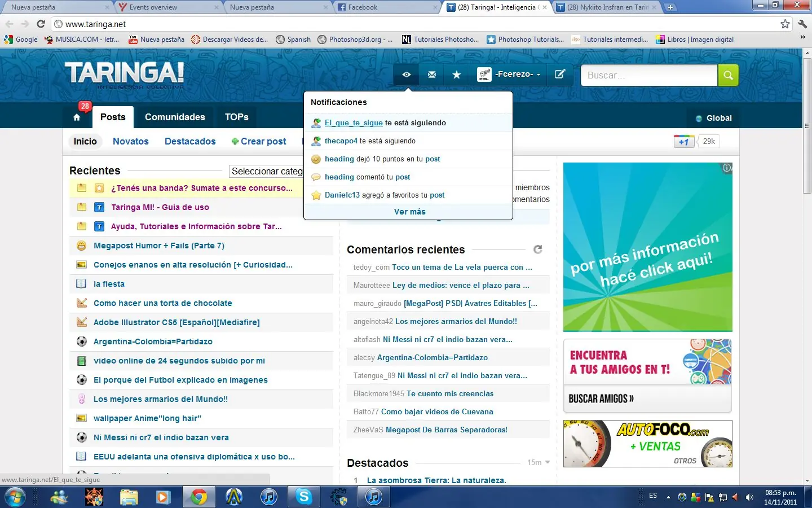Open the messages envelope icon
The image size is (812, 508).
tap(432, 75)
